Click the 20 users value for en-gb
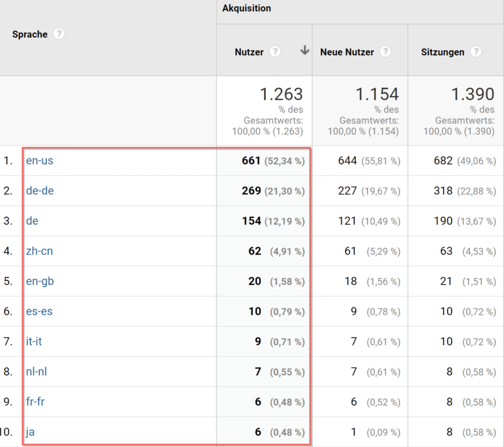 [254, 282]
